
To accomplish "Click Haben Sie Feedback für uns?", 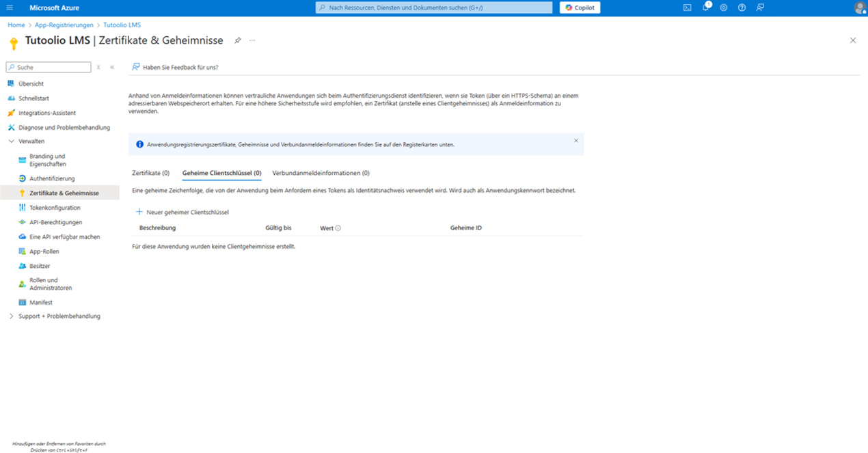I will (x=175, y=67).
